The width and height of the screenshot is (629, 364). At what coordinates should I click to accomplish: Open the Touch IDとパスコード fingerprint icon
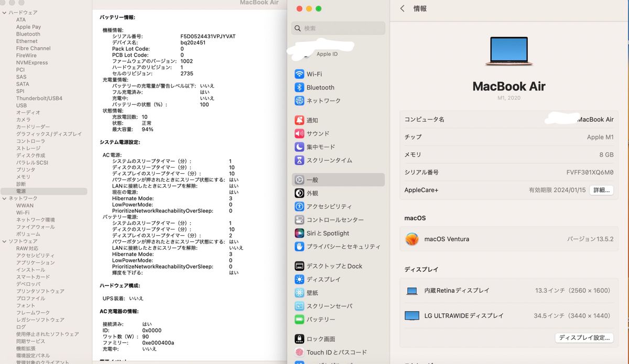299,352
